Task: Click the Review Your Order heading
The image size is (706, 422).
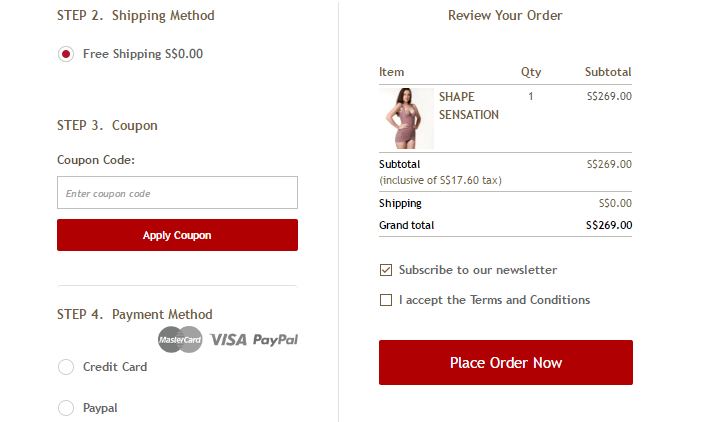Action: (x=505, y=15)
